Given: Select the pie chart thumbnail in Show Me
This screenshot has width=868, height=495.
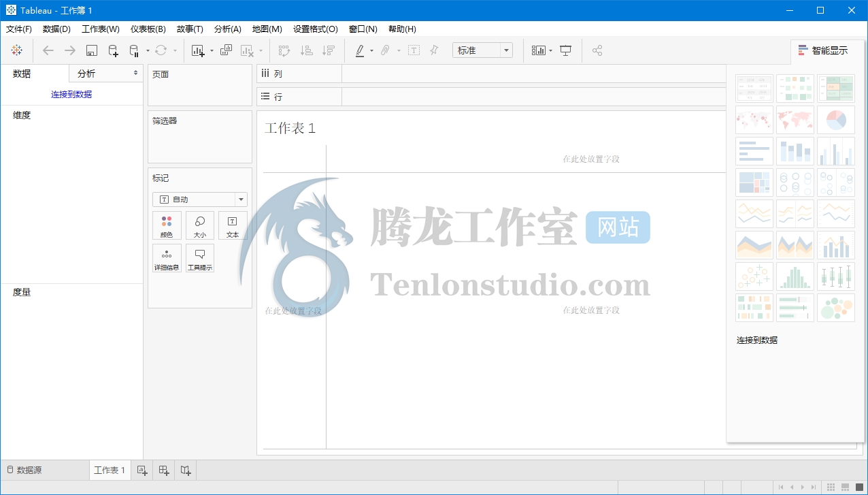Looking at the screenshot, I should pos(835,120).
